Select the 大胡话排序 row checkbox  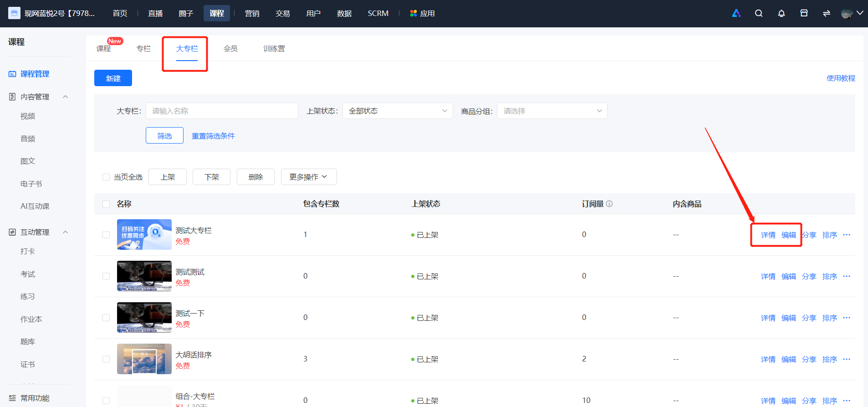coord(106,359)
